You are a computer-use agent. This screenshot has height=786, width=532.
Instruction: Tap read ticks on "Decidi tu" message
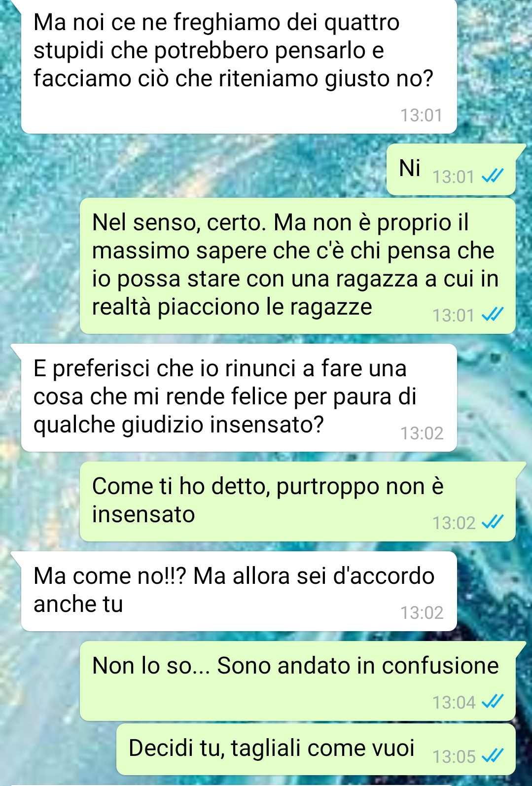(493, 756)
